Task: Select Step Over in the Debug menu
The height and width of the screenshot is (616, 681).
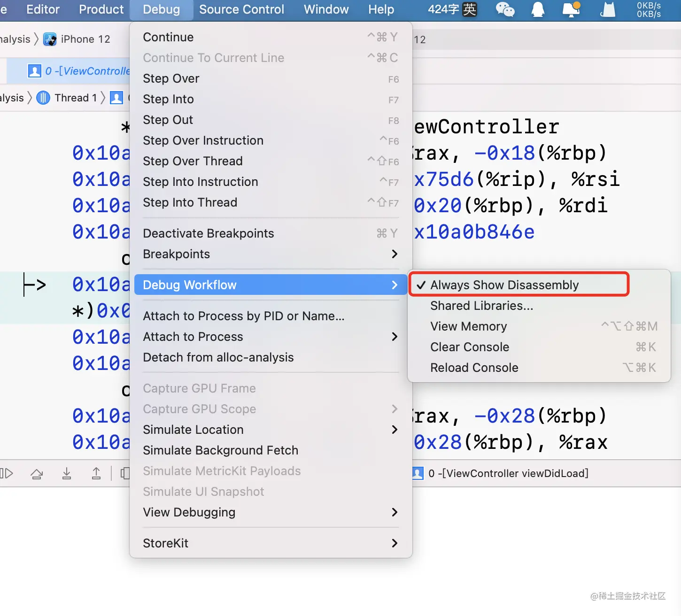Action: click(271, 78)
